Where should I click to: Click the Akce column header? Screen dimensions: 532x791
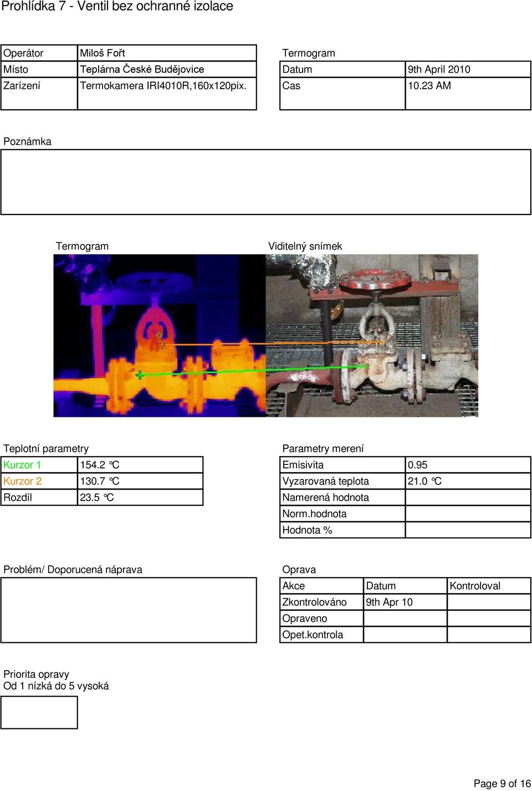[294, 586]
